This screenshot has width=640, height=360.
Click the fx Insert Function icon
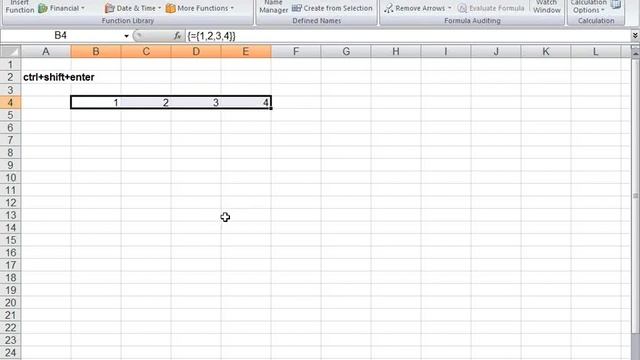(x=177, y=36)
